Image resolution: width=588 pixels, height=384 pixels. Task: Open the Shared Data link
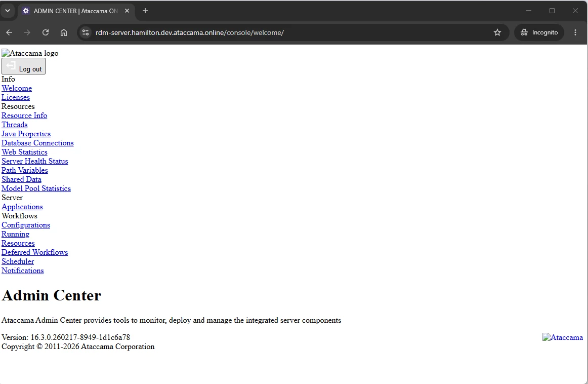click(x=21, y=179)
